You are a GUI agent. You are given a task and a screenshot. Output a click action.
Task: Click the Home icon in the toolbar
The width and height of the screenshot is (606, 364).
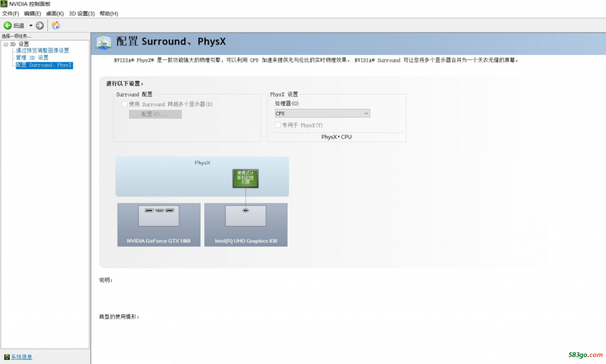pyautogui.click(x=56, y=25)
